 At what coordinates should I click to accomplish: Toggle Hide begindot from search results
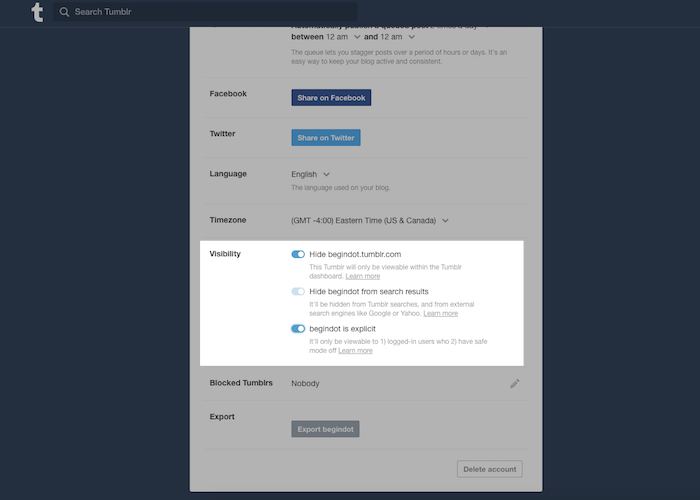click(298, 292)
